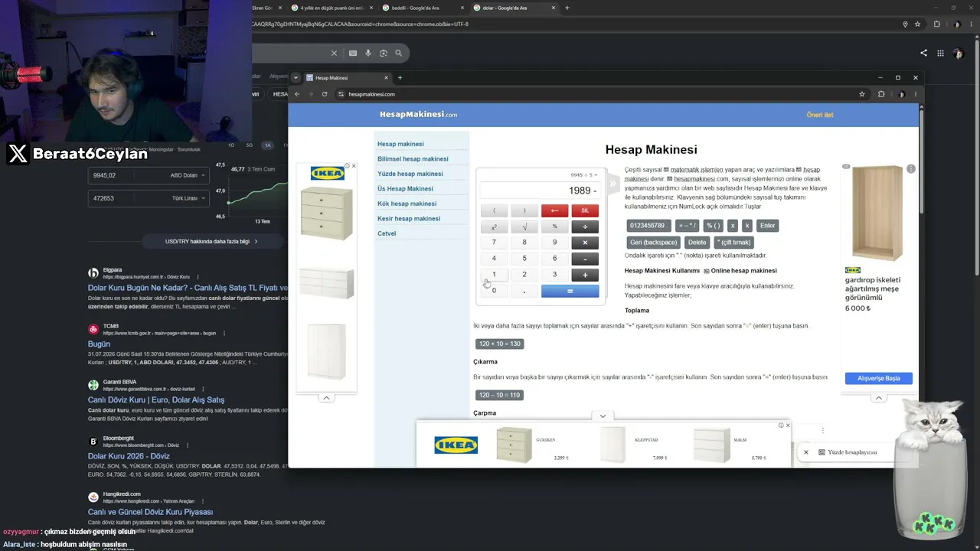Open Google Lens image search icon

click(x=384, y=53)
